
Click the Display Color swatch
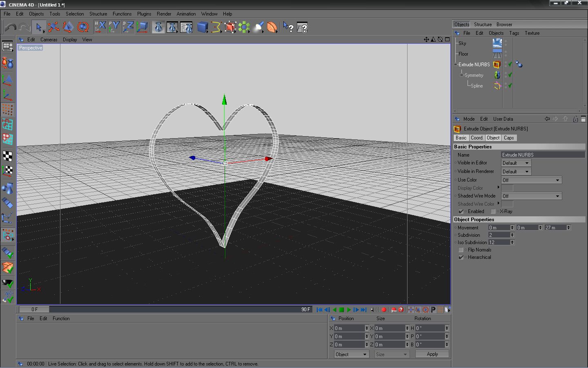coord(507,188)
